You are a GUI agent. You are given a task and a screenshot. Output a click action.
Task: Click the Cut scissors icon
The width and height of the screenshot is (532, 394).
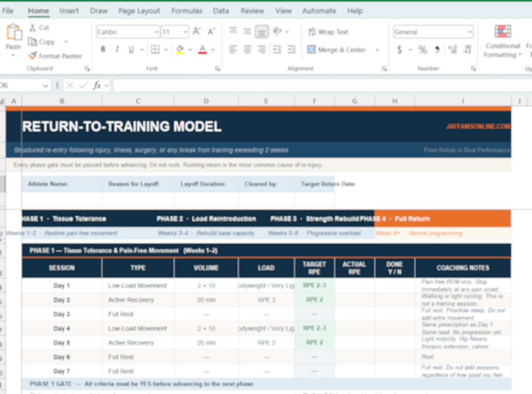click(33, 28)
